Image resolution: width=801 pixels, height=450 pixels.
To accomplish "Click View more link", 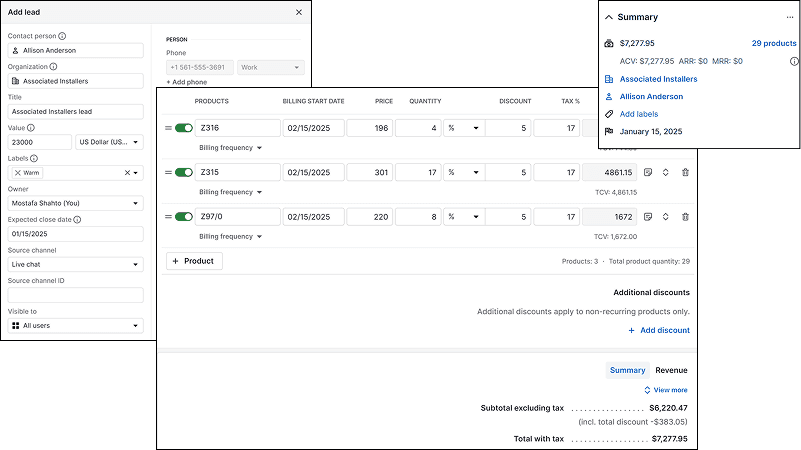I will coord(666,390).
